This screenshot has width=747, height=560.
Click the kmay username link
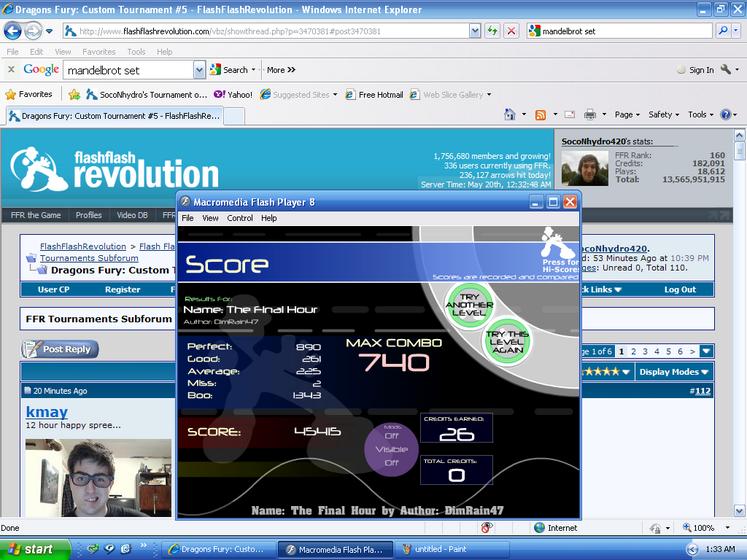tap(47, 411)
